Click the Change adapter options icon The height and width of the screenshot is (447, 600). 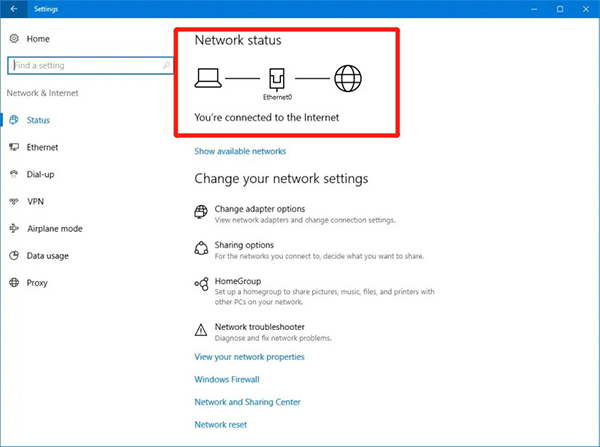tap(201, 212)
